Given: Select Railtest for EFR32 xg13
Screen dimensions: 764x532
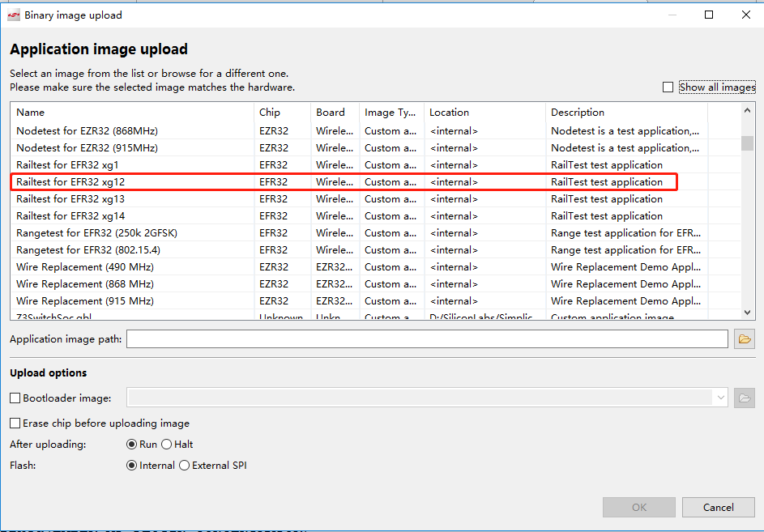Looking at the screenshot, I should click(x=376, y=199).
